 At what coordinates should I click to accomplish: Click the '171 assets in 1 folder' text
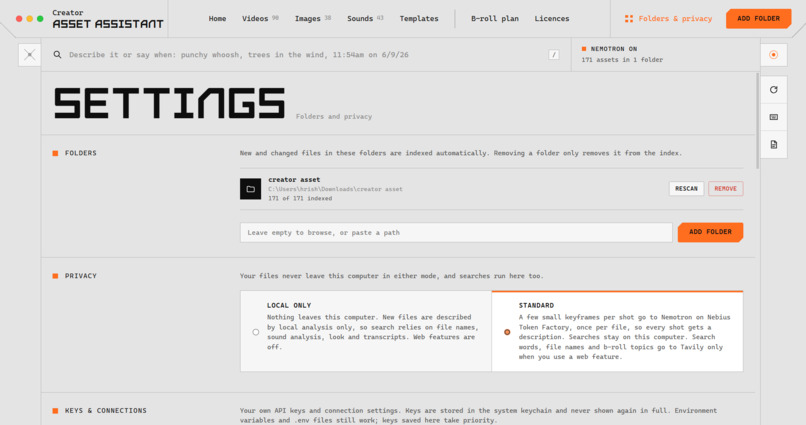pyautogui.click(x=622, y=60)
